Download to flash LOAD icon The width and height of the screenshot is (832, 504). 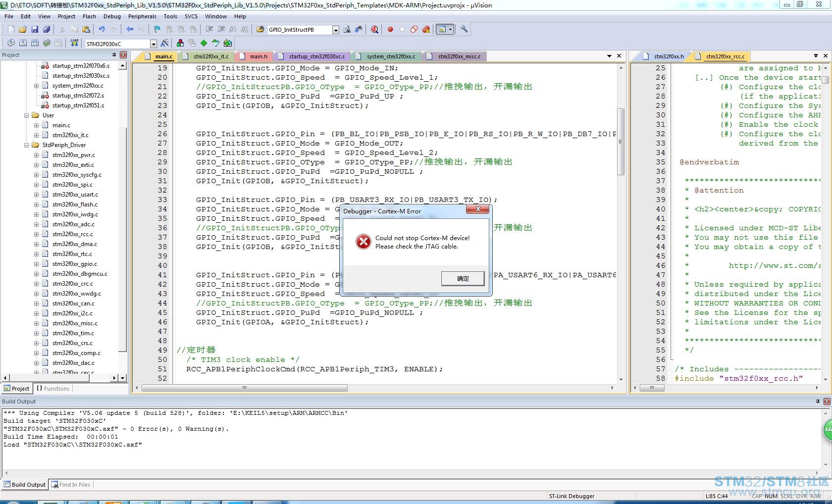click(74, 43)
